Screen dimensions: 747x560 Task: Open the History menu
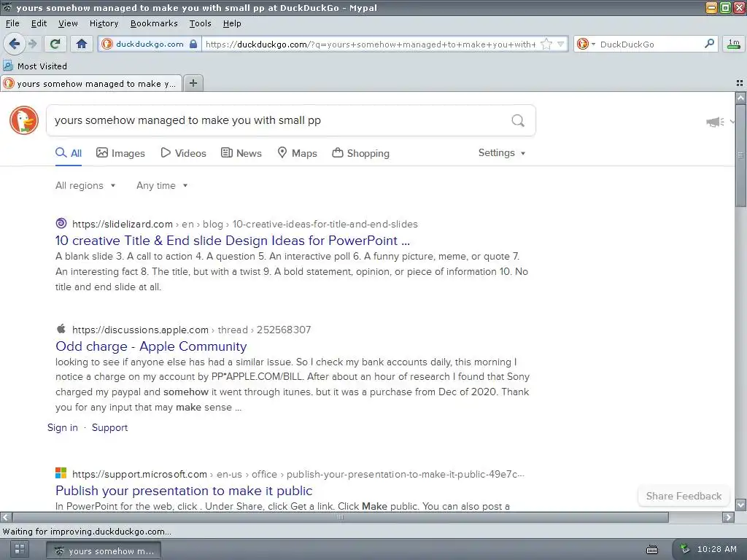click(104, 23)
